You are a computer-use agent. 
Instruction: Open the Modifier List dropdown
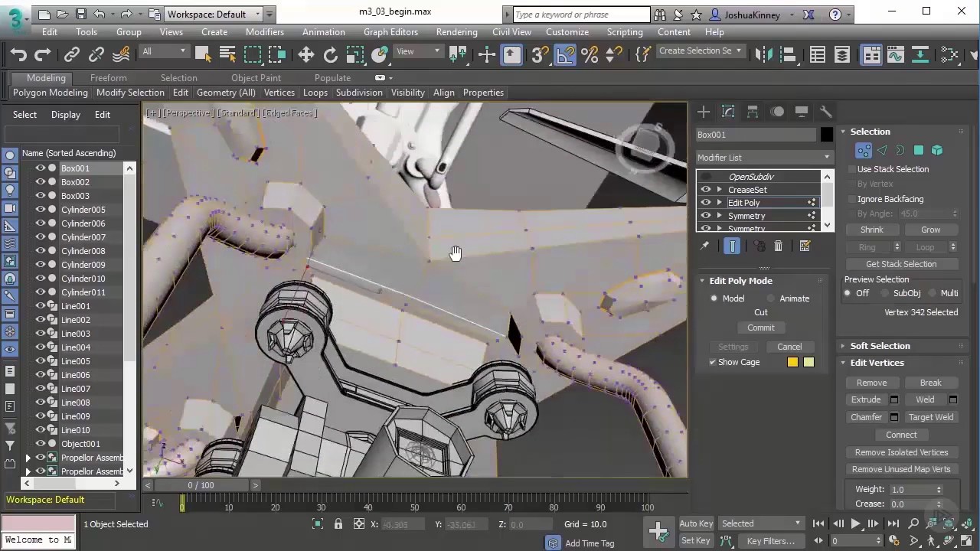tap(764, 158)
